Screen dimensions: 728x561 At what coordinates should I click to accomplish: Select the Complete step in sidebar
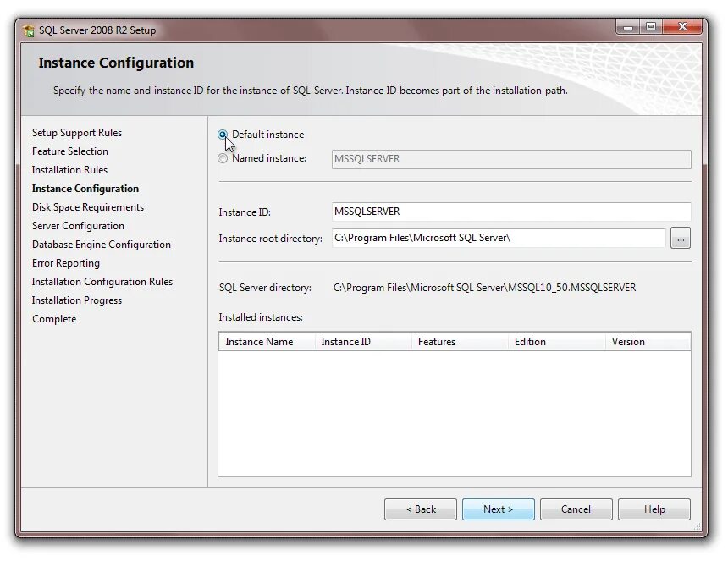[x=54, y=319]
